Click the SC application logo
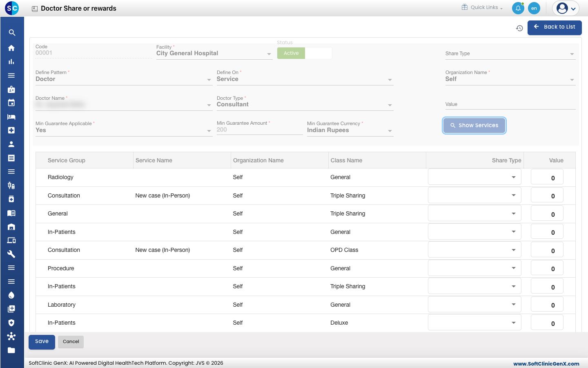Viewport: 588px width, 368px height. [x=12, y=8]
